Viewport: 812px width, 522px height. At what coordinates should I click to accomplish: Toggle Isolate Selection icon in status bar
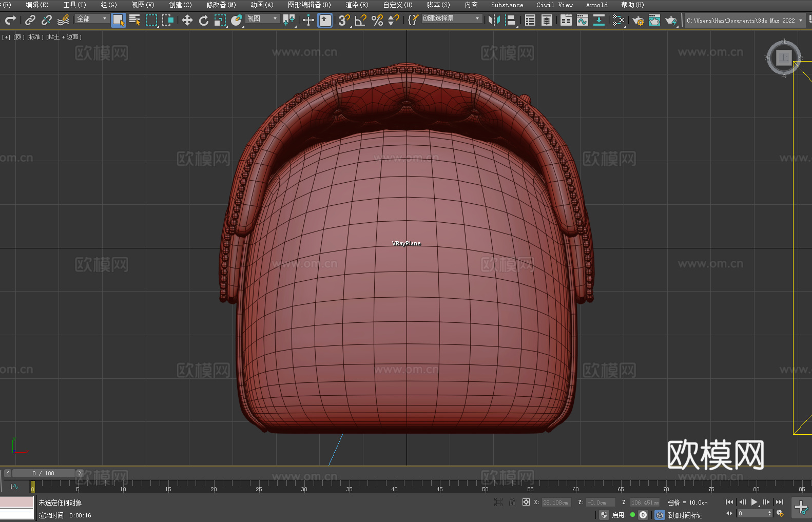point(498,502)
